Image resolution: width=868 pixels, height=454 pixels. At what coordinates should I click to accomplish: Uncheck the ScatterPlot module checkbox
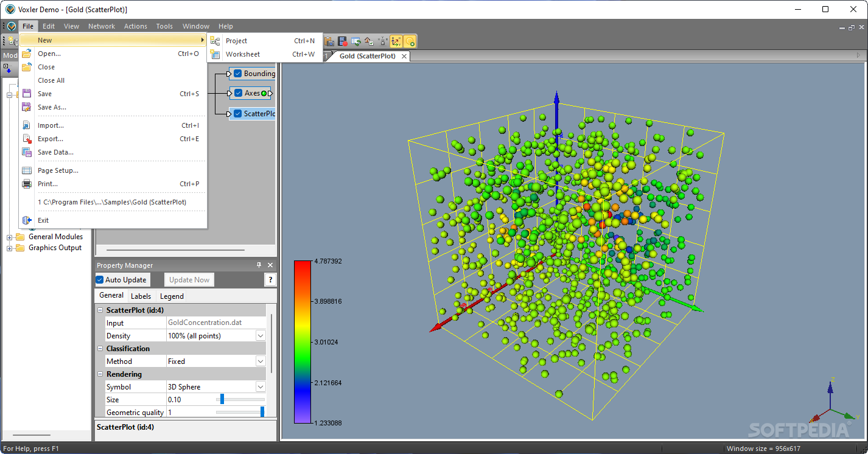click(x=238, y=113)
